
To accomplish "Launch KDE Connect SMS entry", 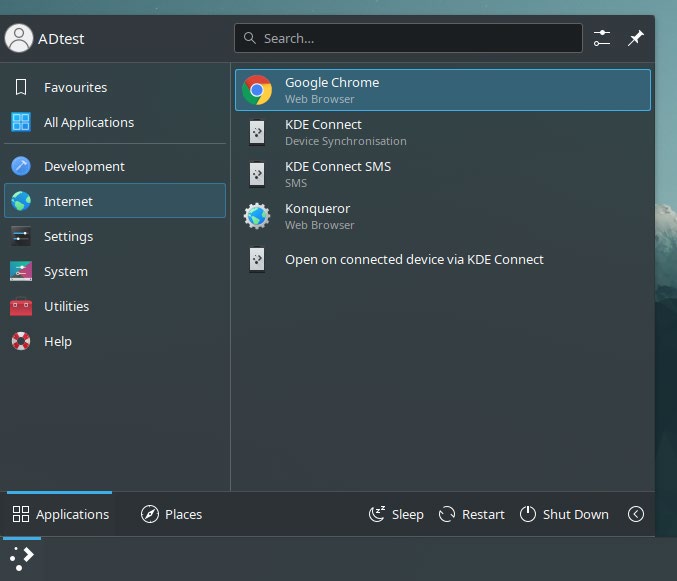I will point(443,174).
